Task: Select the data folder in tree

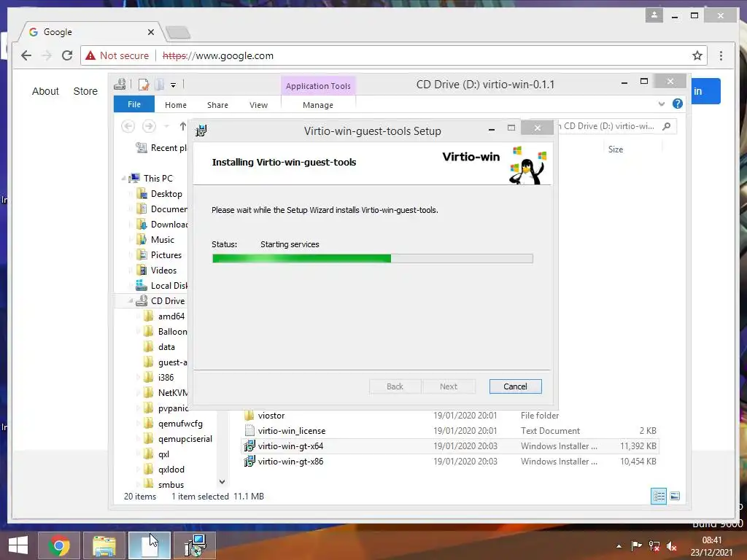Action: pos(166,346)
